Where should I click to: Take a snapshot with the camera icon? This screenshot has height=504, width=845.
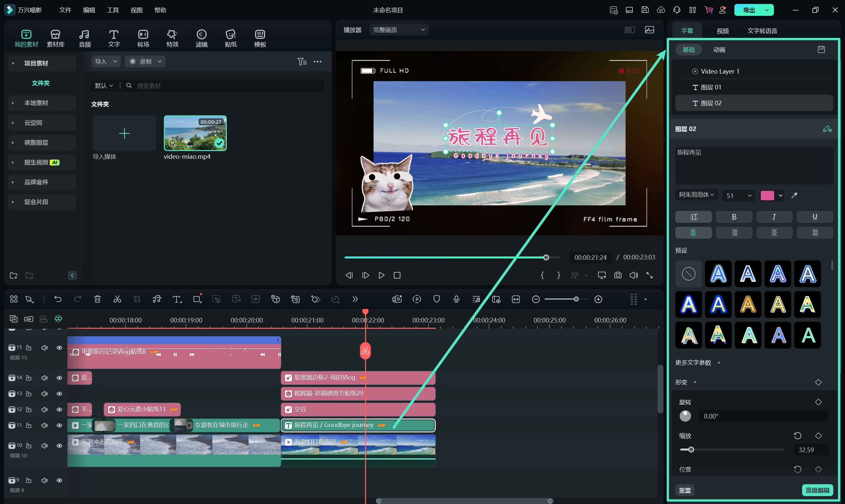(x=618, y=275)
